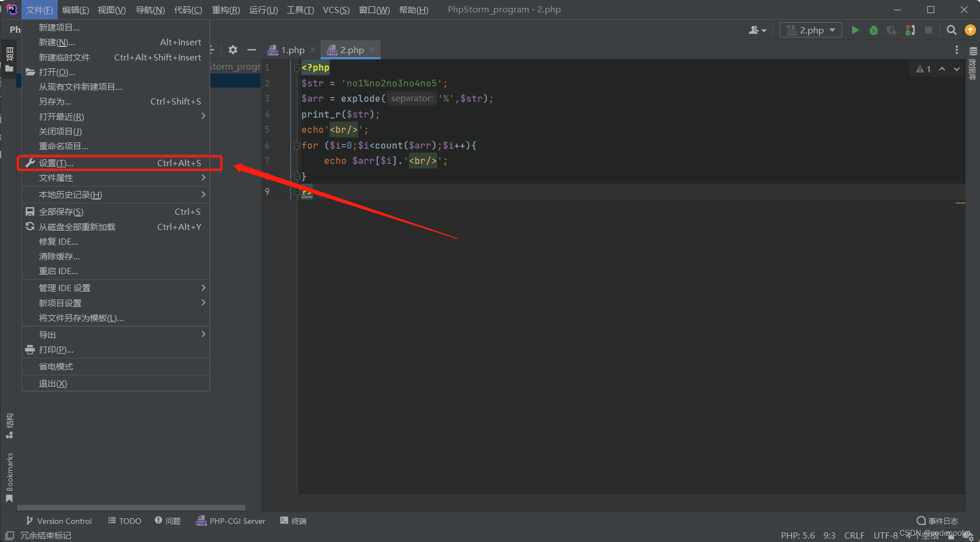Click the stop process icon

(929, 30)
